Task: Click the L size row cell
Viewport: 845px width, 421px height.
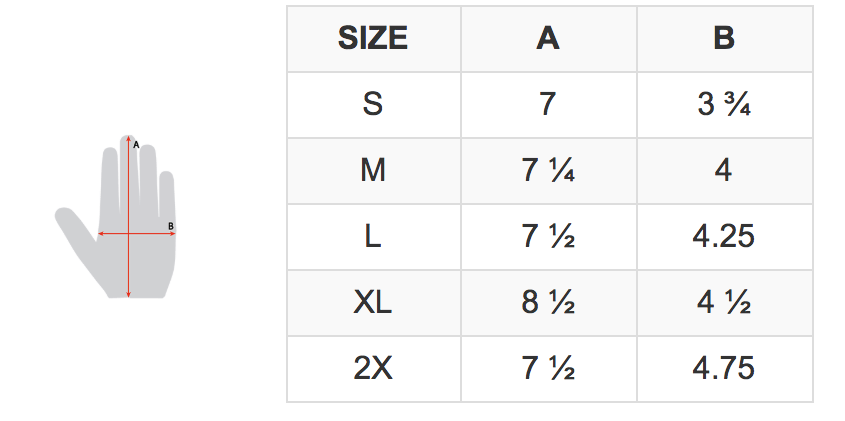Action: pos(373,237)
